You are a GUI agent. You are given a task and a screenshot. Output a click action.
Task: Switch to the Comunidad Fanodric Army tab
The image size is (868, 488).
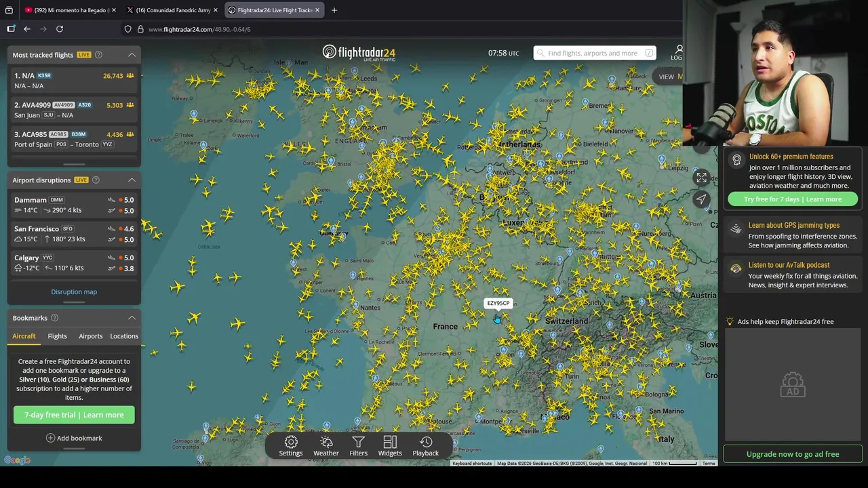[172, 10]
